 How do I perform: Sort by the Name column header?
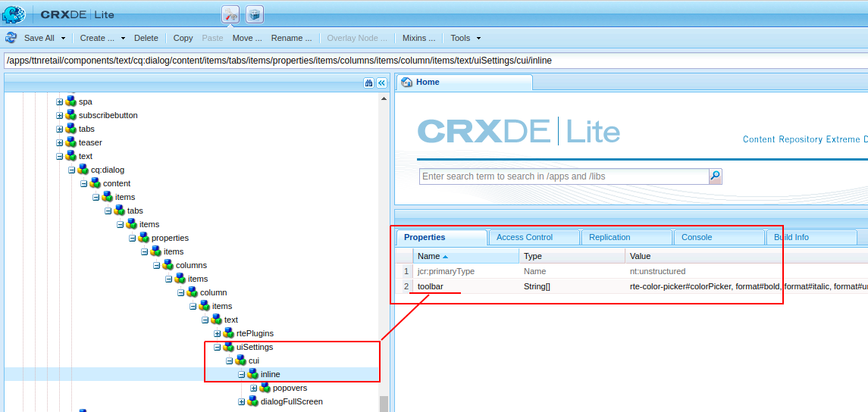coord(466,256)
